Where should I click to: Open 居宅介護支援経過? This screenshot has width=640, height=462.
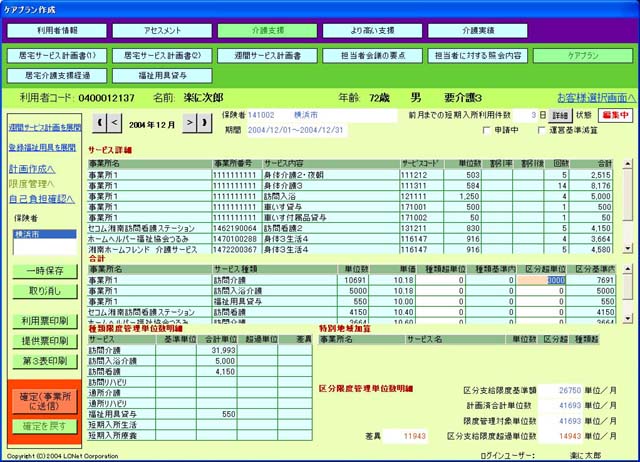click(x=57, y=76)
